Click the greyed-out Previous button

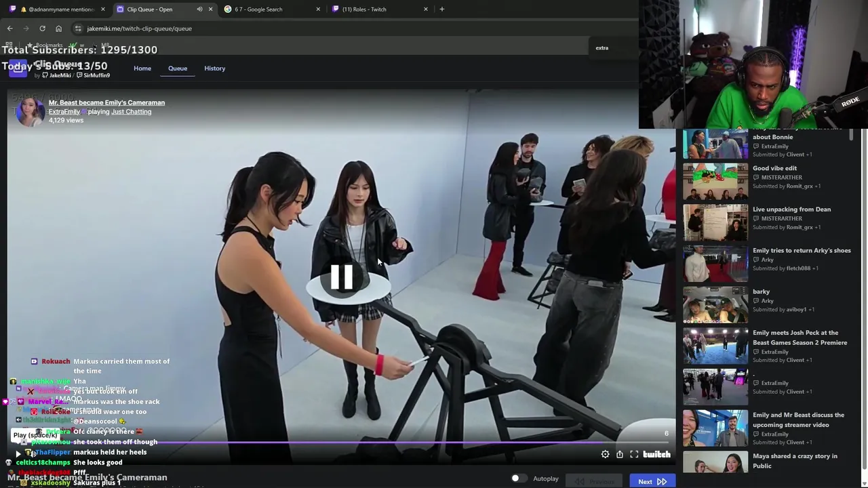coord(595,482)
